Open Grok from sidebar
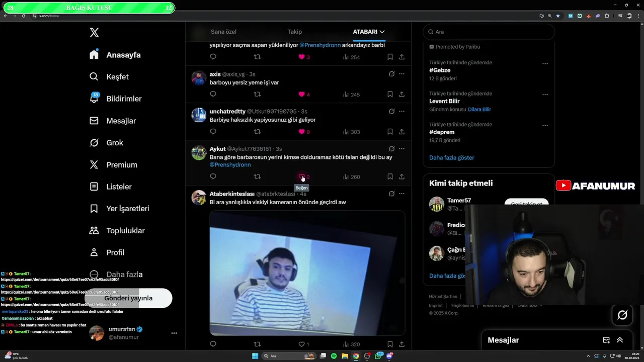Viewport: 644px width, 362px height. (x=106, y=143)
